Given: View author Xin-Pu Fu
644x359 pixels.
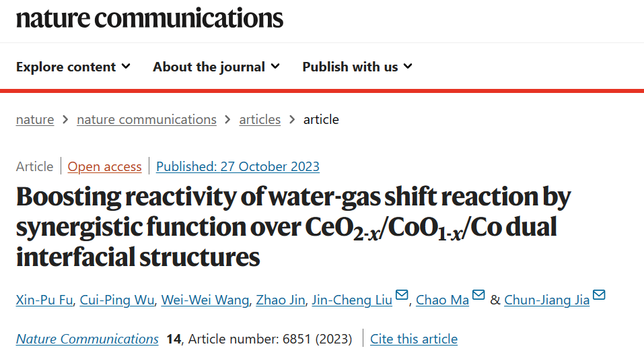Looking at the screenshot, I should coord(44,300).
